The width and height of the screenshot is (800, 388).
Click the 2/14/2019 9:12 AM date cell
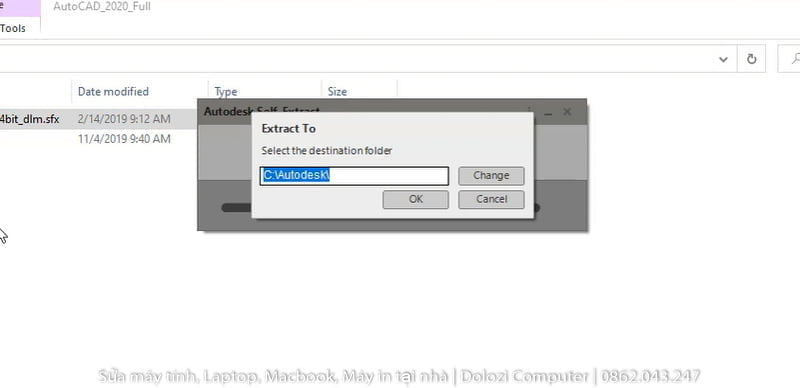click(x=124, y=119)
